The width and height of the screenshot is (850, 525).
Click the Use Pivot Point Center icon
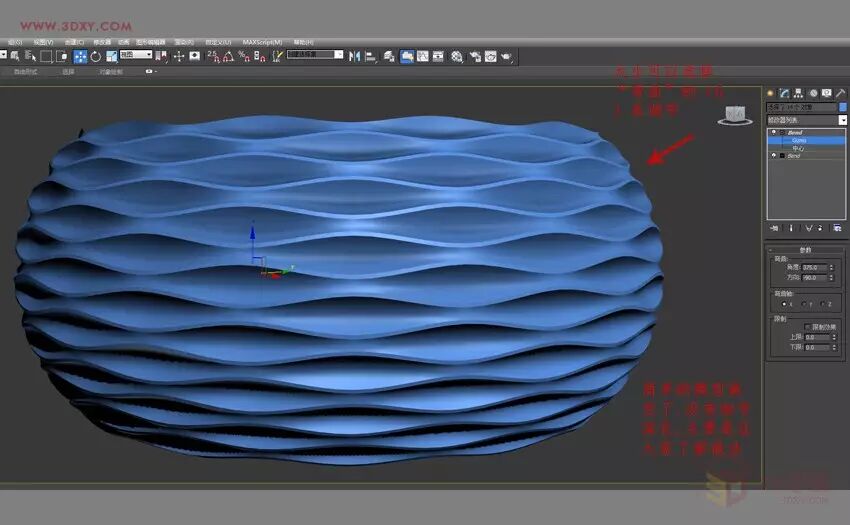[161, 56]
